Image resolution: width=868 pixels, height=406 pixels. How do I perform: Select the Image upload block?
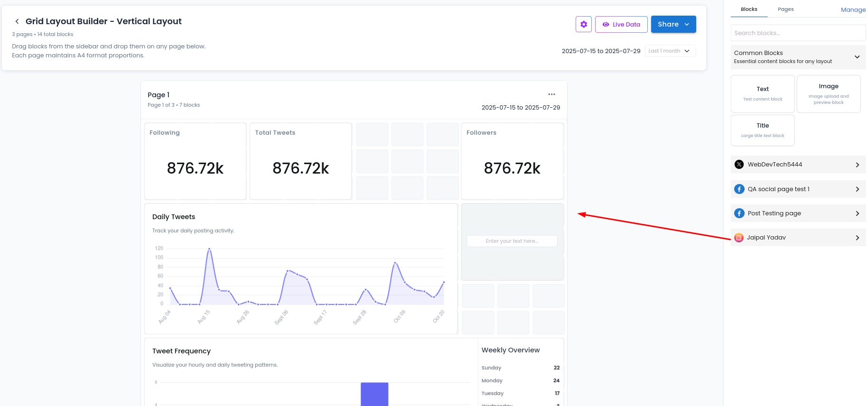(x=829, y=93)
